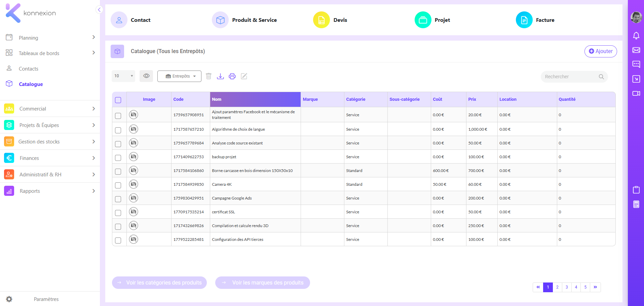Click the printer icon
The image size is (644, 306).
pyautogui.click(x=232, y=76)
